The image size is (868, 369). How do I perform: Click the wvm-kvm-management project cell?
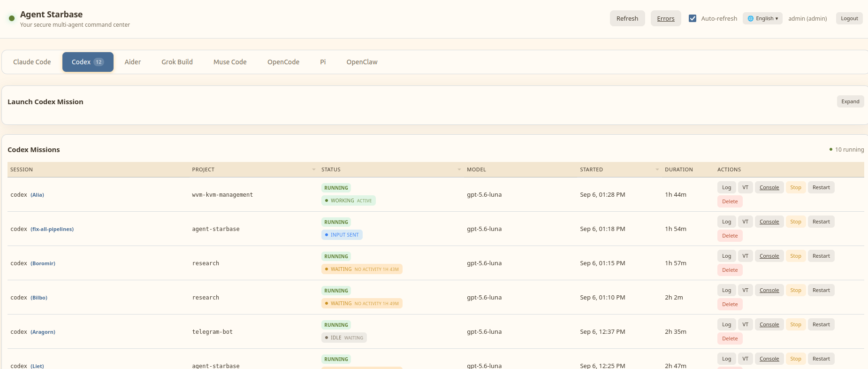pyautogui.click(x=222, y=195)
